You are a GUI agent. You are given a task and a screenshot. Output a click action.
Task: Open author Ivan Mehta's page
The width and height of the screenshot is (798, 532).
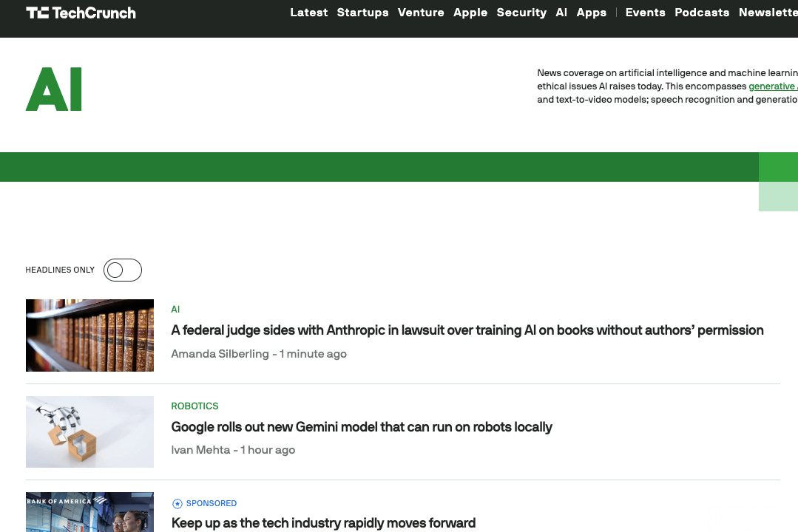[200, 450]
